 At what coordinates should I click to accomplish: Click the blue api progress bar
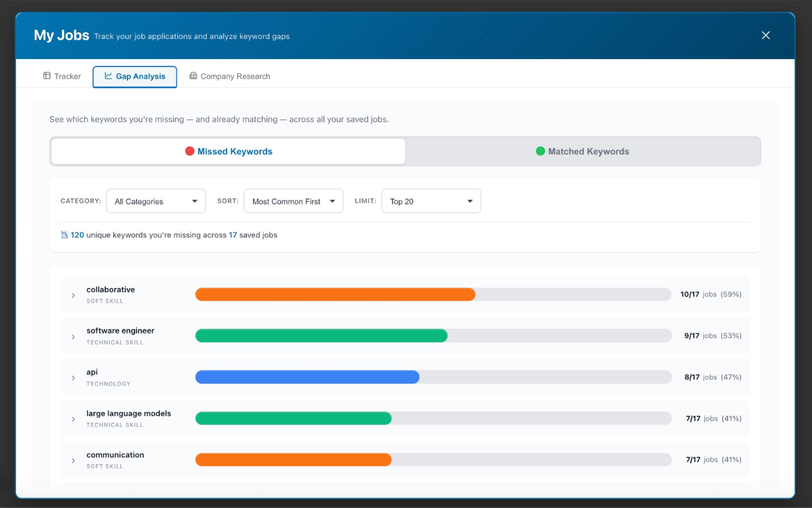(x=307, y=377)
